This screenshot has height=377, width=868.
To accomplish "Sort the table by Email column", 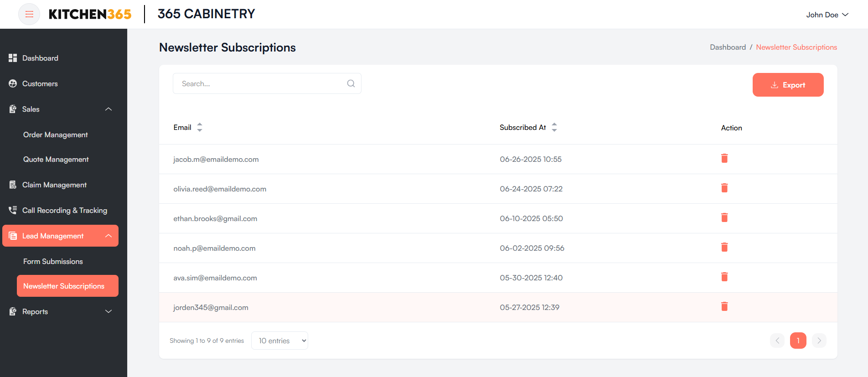I will pos(200,127).
